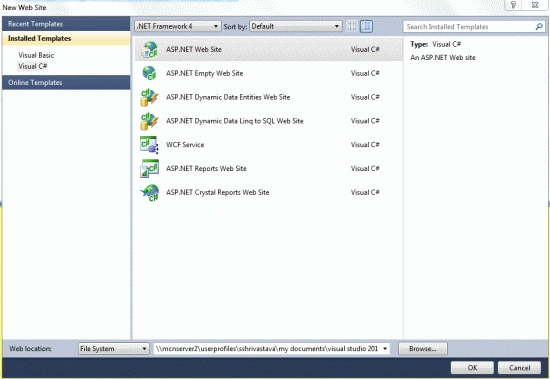Open the Online Templates section

[x=66, y=82]
